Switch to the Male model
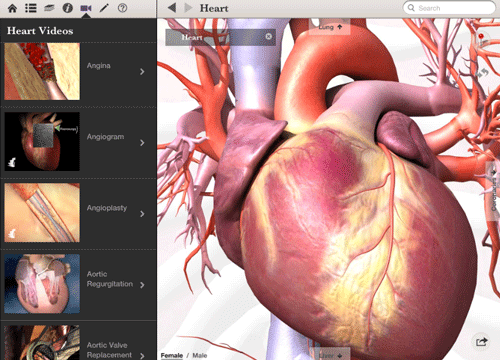500x360 pixels. pos(200,355)
